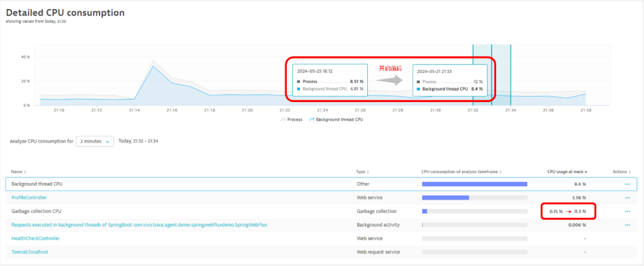Toggle Process series in chart legend

(x=291, y=119)
